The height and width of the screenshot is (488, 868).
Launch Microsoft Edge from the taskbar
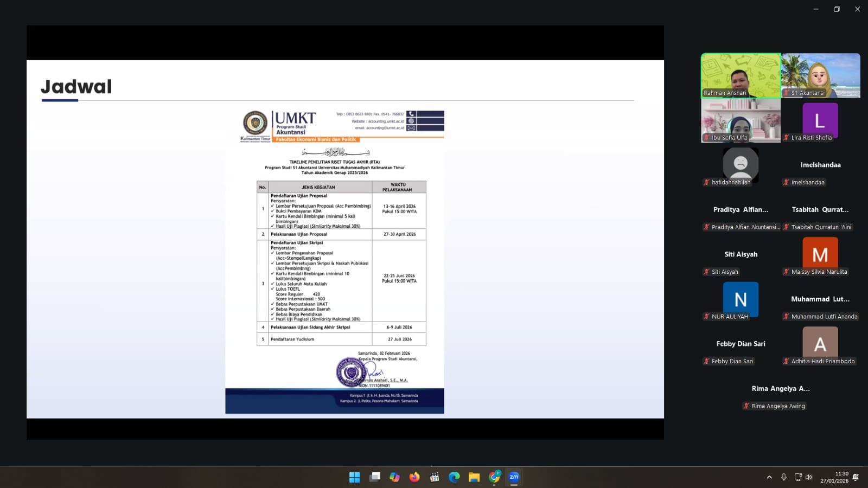[454, 477]
